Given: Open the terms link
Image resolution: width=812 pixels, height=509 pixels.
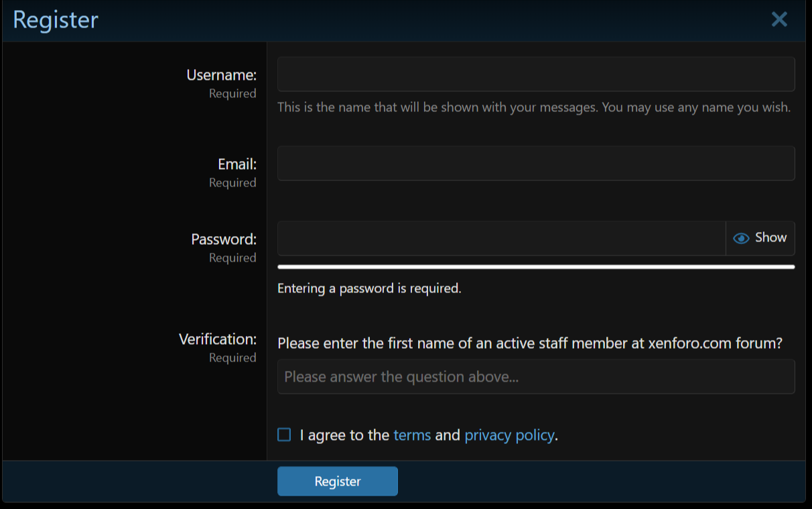Looking at the screenshot, I should pyautogui.click(x=412, y=435).
